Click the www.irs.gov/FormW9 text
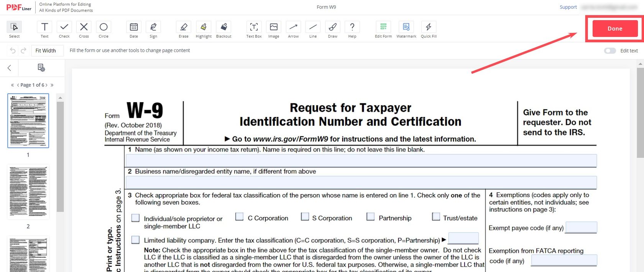Screen dimensions: 644x272 pos(291,139)
